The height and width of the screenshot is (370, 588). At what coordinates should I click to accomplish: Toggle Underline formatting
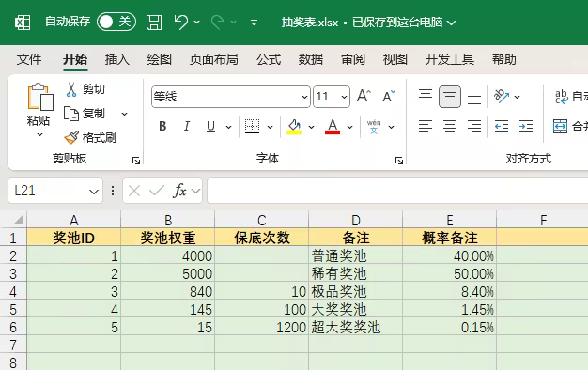click(210, 127)
